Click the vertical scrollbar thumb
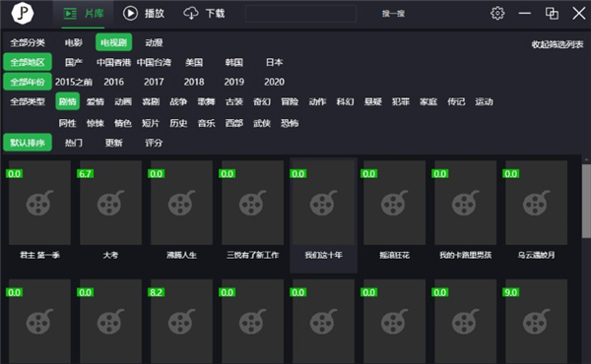This screenshot has width=591, height=364. [x=586, y=202]
